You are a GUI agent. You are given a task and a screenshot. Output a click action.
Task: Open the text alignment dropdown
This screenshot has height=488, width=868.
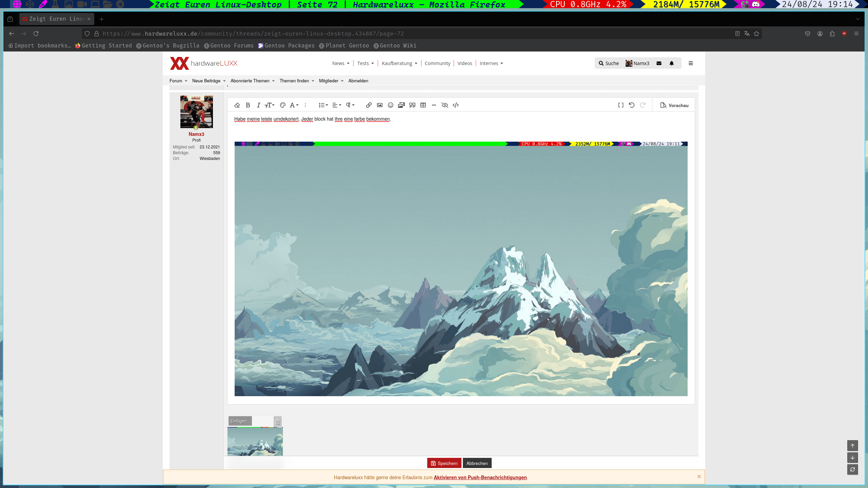tap(336, 105)
